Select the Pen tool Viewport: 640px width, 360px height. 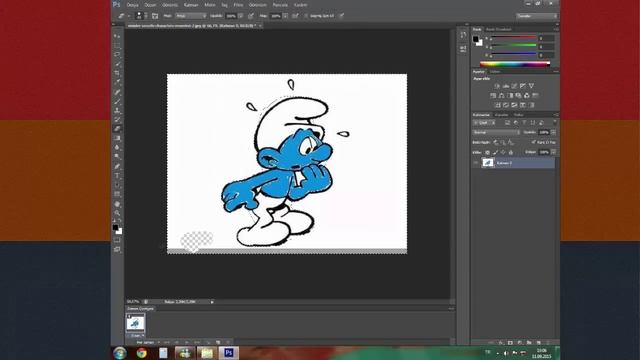[x=117, y=166]
